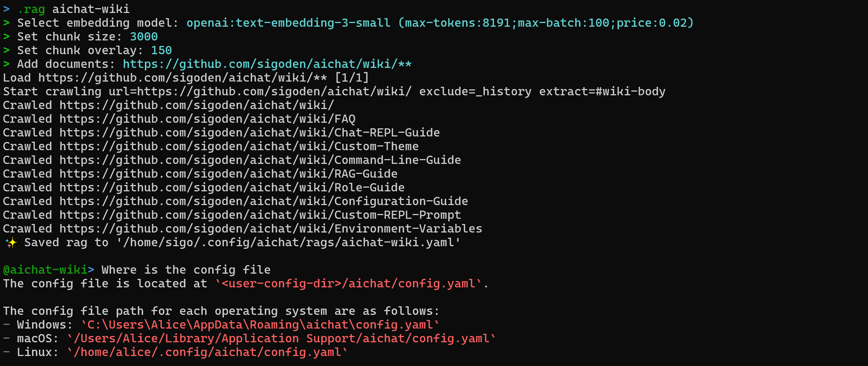The height and width of the screenshot is (366, 868).
Task: Open the Configuration-Guide wiki link
Action: [x=264, y=201]
